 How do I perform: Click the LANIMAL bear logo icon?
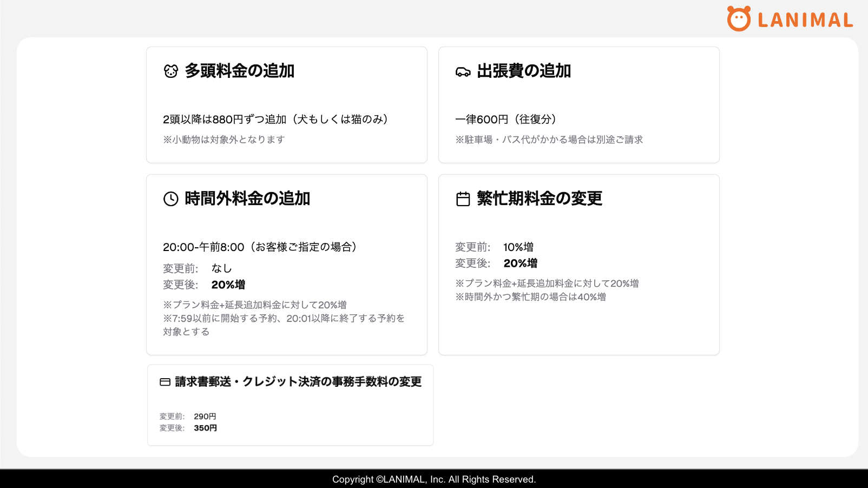click(x=739, y=19)
